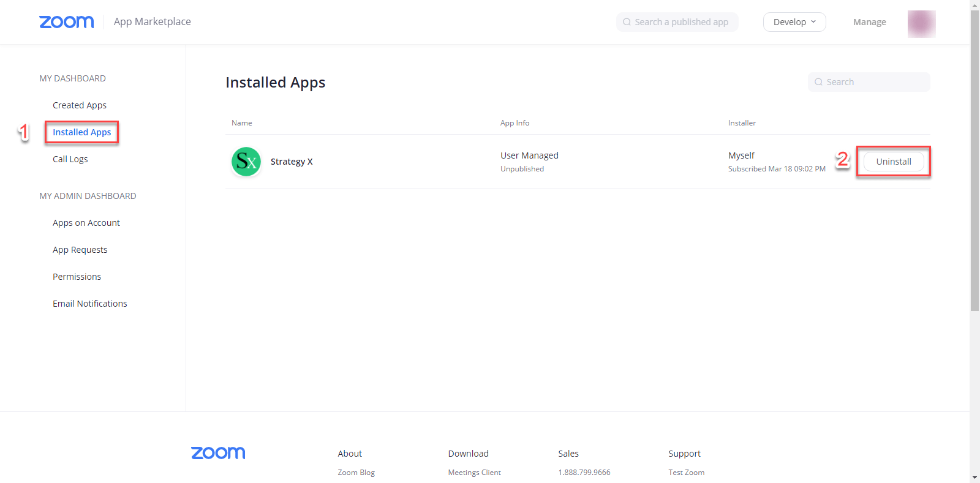The width and height of the screenshot is (980, 483).
Task: Click the Strategy X app name
Action: click(x=292, y=162)
